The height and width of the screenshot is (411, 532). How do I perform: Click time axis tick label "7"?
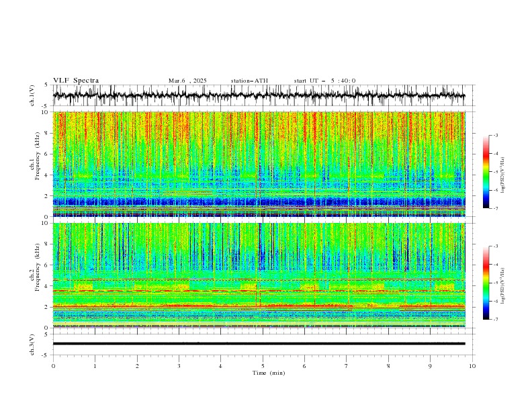347,366
